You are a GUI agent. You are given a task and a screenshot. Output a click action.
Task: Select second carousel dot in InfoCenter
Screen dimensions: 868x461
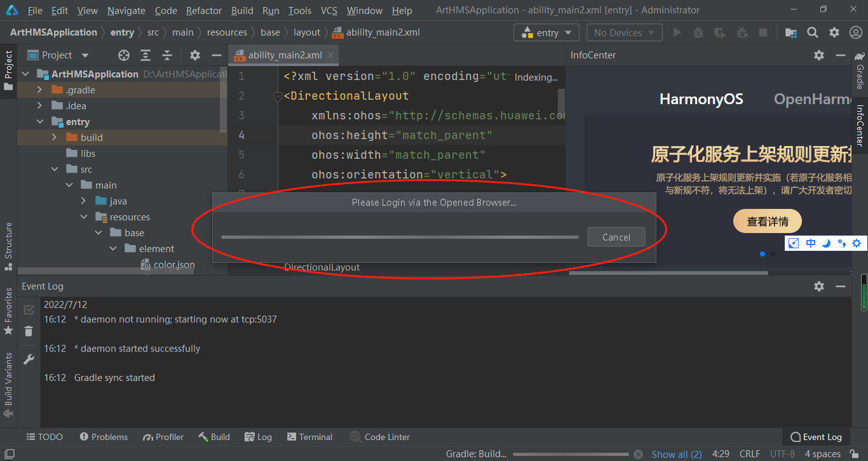[x=773, y=254]
